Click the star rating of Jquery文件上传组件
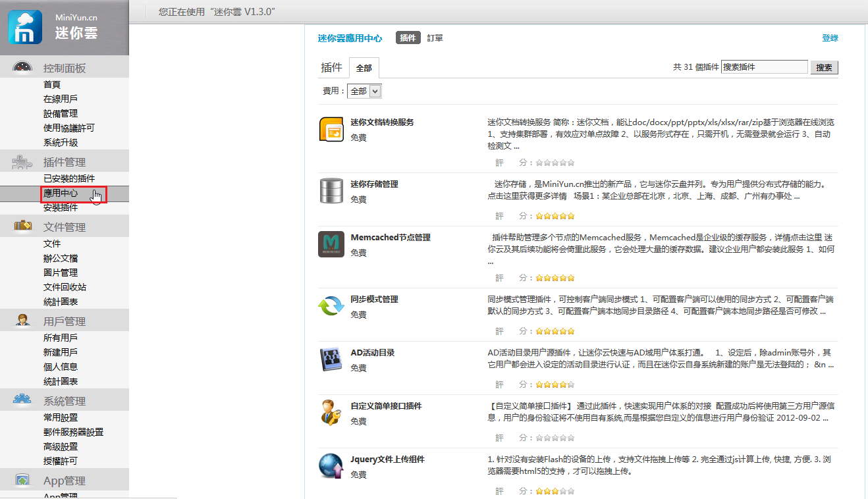 point(555,491)
